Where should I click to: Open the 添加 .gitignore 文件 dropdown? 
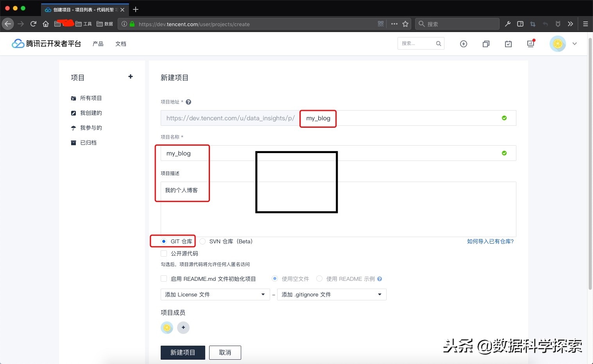[x=331, y=294]
